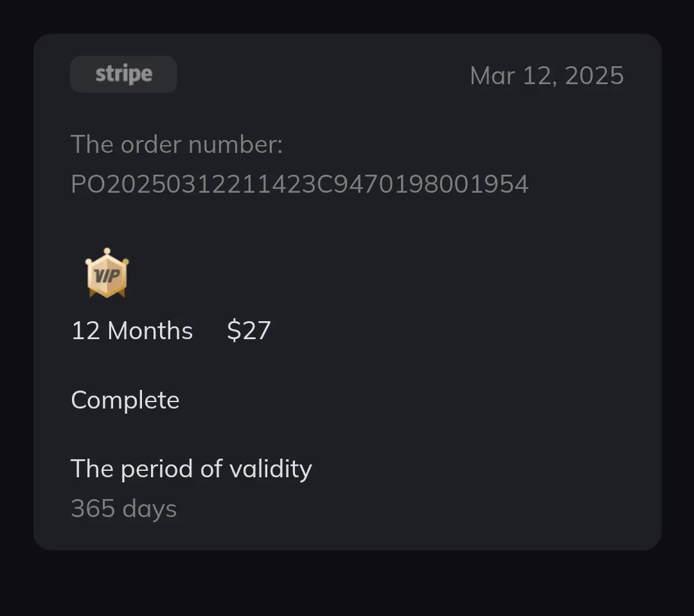Select "The period of validity" heading
The width and height of the screenshot is (694, 616).
[x=191, y=469]
